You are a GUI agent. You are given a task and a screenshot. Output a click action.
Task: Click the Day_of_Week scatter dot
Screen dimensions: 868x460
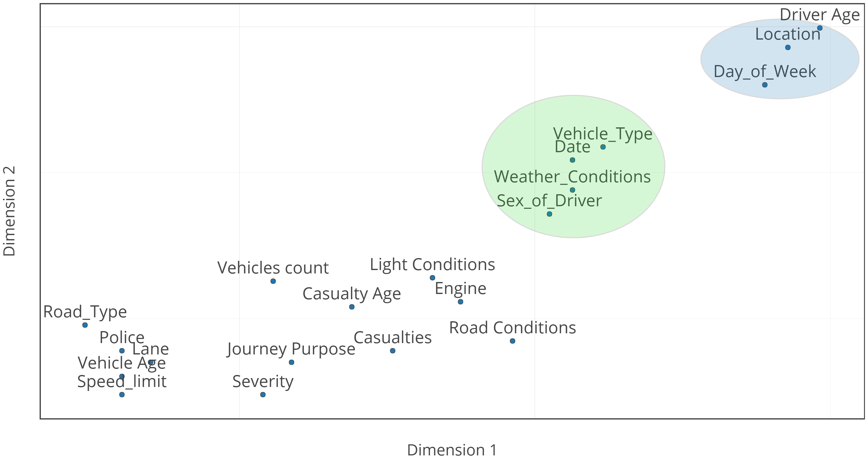point(765,85)
